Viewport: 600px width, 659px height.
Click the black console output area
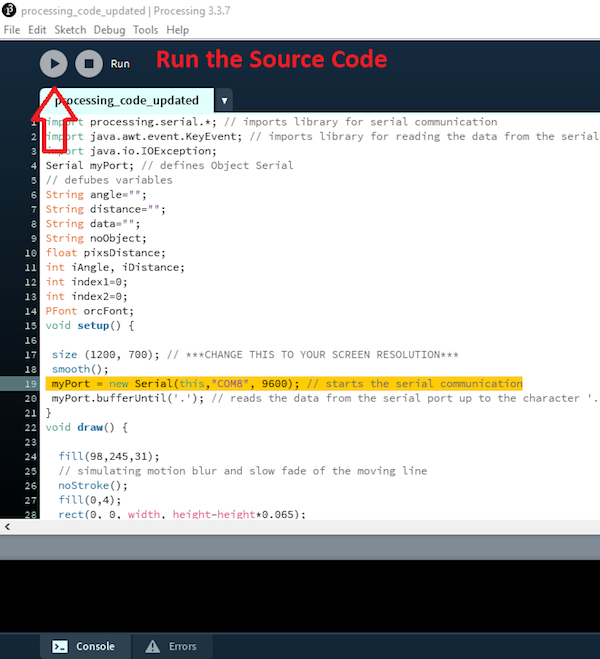coord(300,596)
